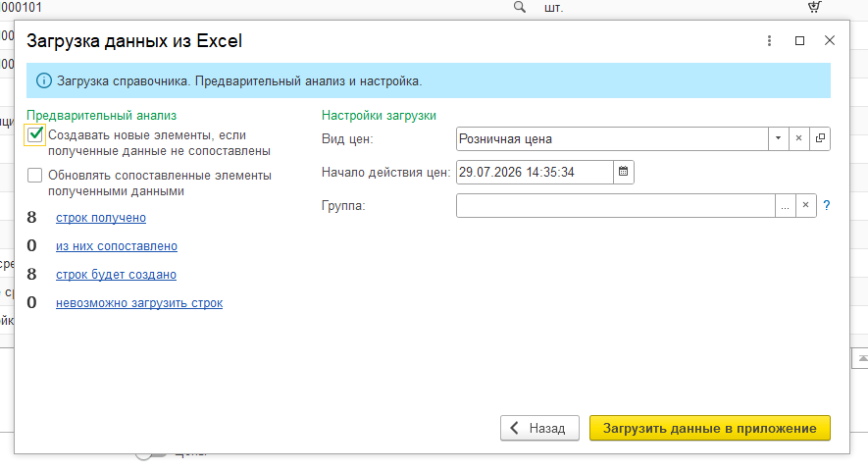Maximize the Excel data load dialog
868x471 pixels.
[799, 40]
